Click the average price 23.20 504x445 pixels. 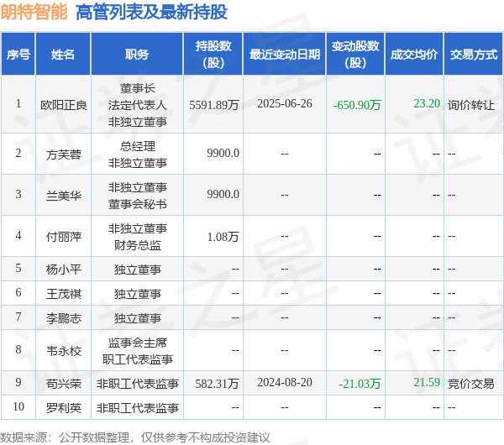[427, 103]
